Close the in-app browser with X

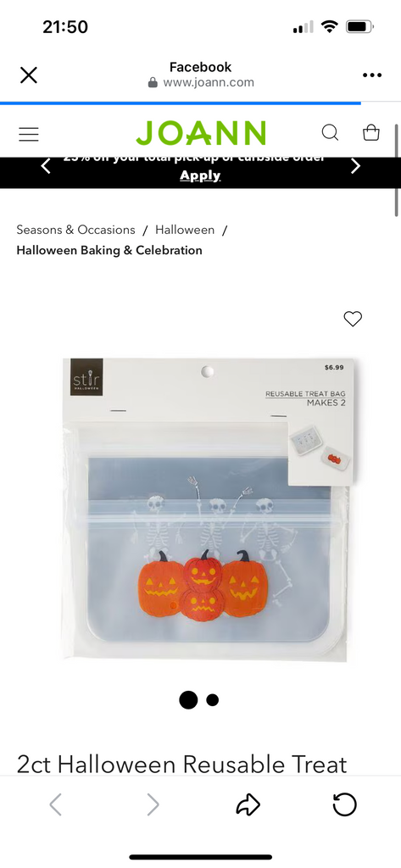[29, 75]
